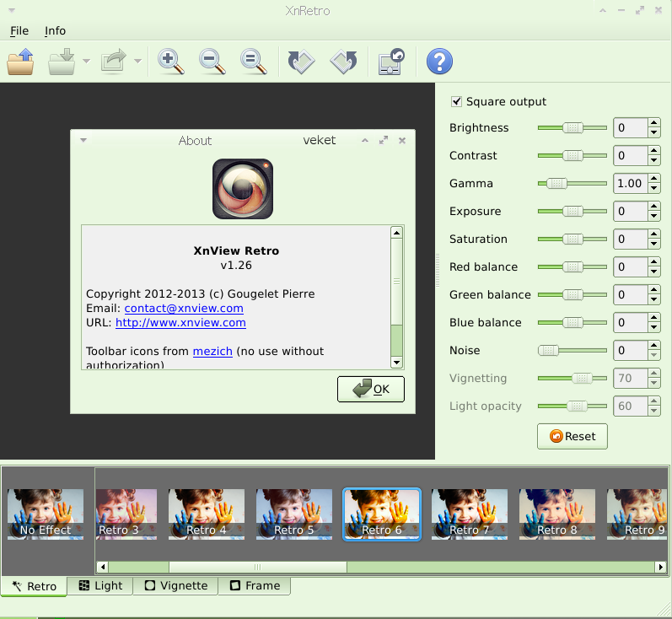Increase Blue balance with the up arrow
The width and height of the screenshot is (672, 619).
point(653,318)
